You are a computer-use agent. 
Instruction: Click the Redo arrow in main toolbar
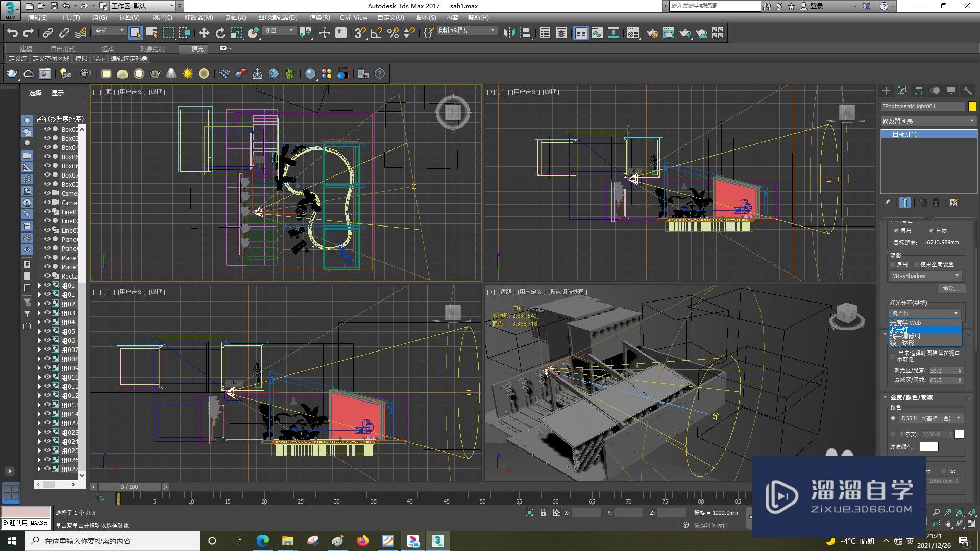click(x=29, y=33)
